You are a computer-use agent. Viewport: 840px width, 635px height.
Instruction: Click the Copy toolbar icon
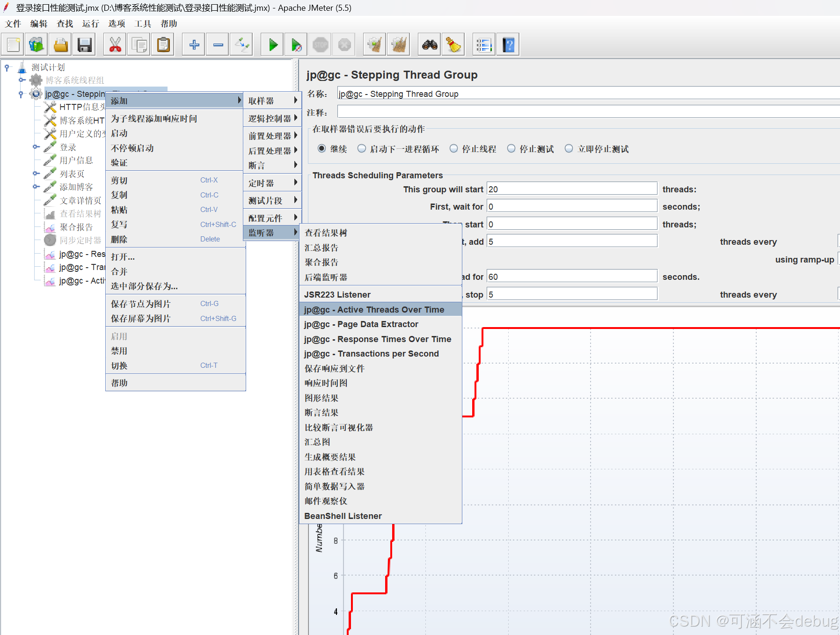pyautogui.click(x=139, y=45)
